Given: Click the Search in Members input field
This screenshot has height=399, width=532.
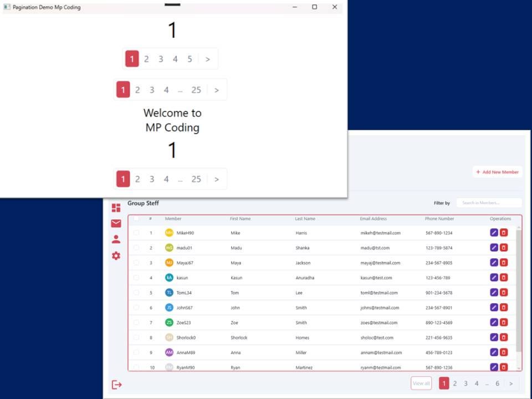Looking at the screenshot, I should click(x=489, y=202).
